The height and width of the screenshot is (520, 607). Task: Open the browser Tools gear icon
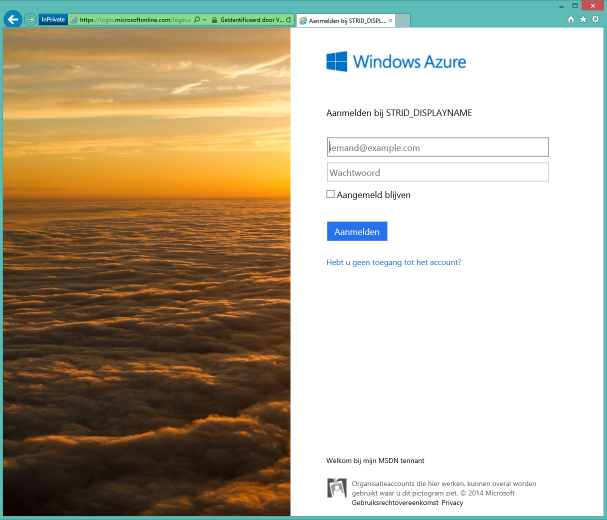click(596, 19)
